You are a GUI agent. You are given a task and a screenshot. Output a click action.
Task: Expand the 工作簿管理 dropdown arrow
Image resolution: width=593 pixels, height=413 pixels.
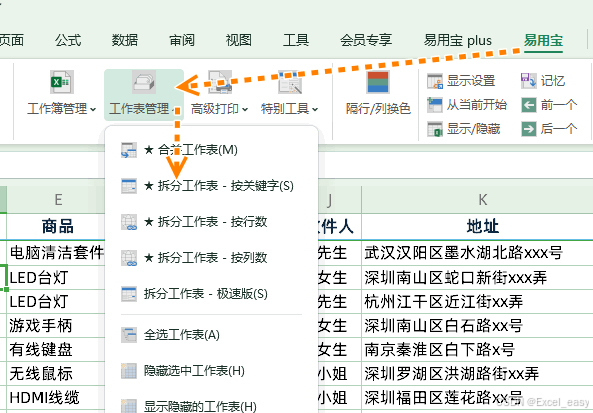(x=93, y=110)
